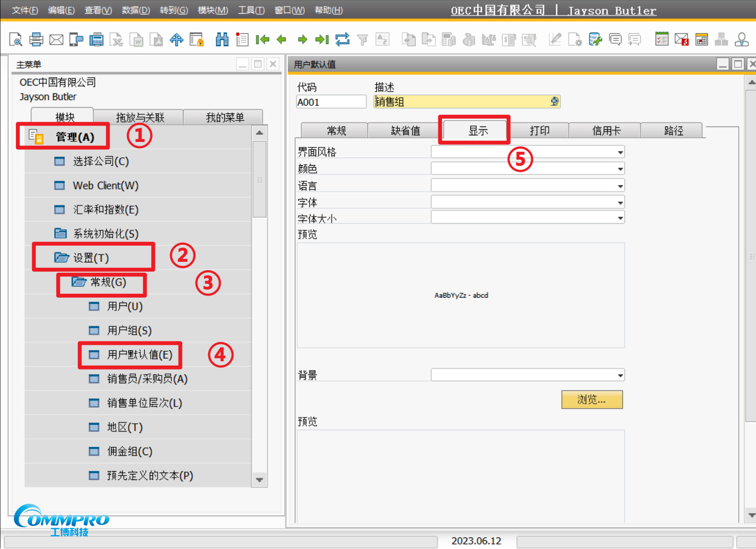Jump to last record with the green arrow icon
Screen dimensions: 756x549
pyautogui.click(x=322, y=39)
